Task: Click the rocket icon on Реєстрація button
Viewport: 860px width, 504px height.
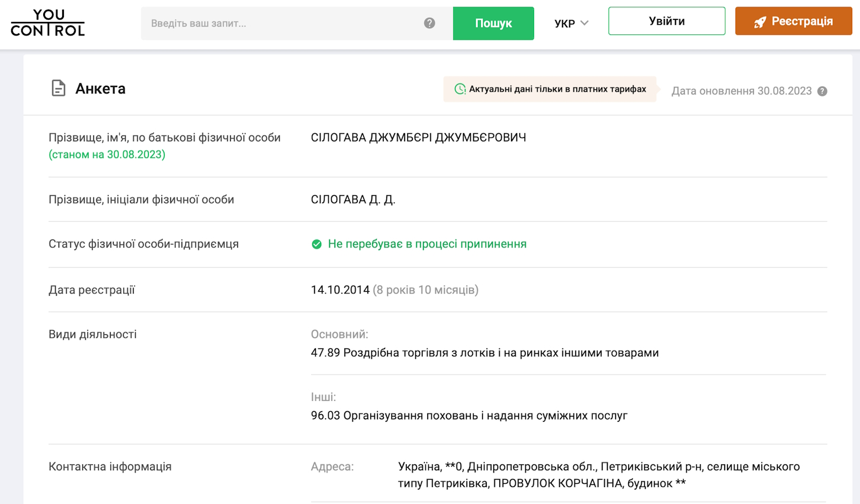Action: point(759,22)
